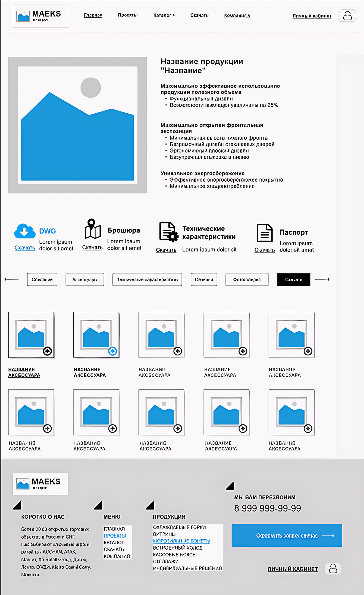Open the black Скачать tab
The width and height of the screenshot is (364, 595).
pos(294,279)
